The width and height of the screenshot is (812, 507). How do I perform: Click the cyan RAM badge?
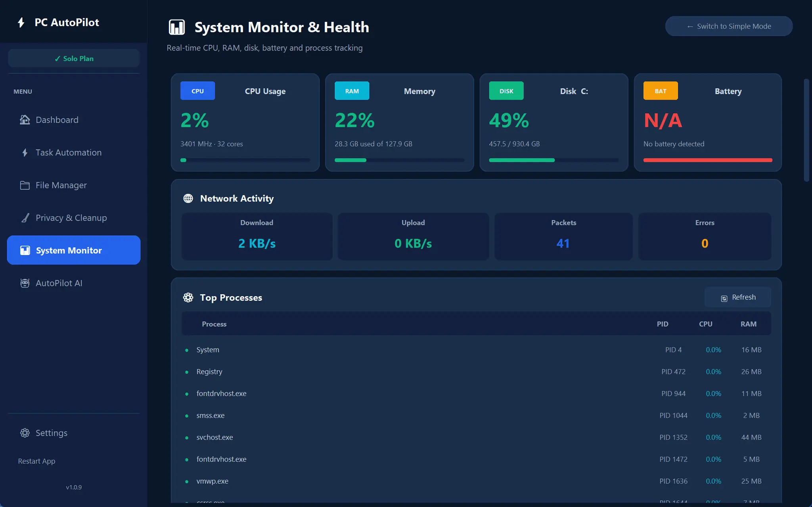tap(352, 91)
